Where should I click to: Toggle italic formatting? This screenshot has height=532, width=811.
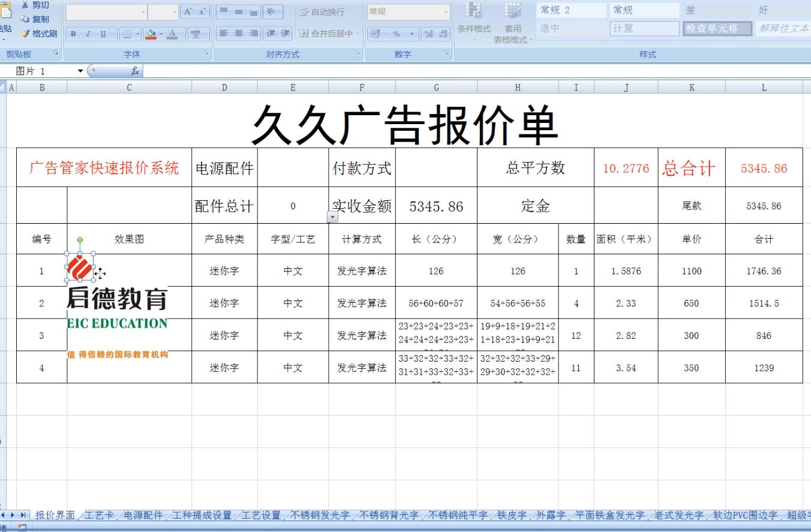(x=88, y=34)
